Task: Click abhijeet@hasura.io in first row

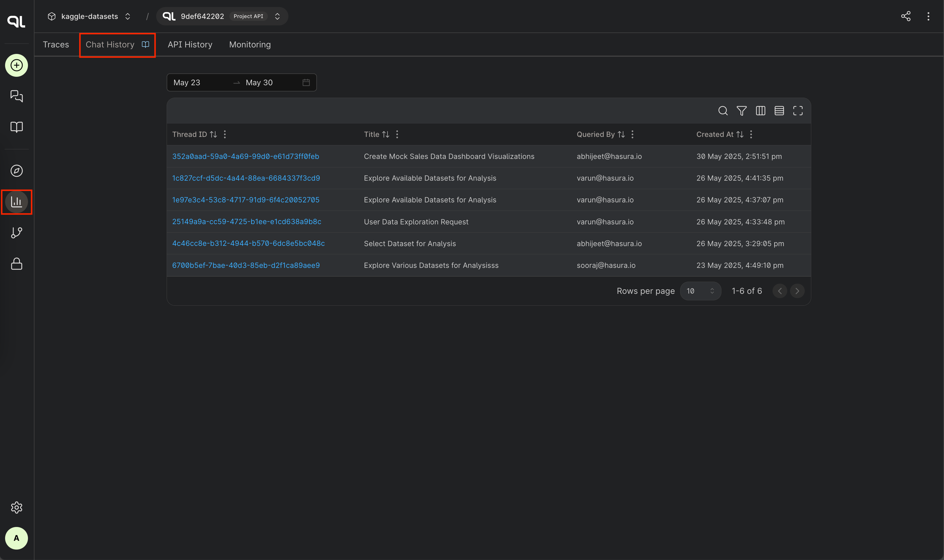Action: pyautogui.click(x=609, y=156)
